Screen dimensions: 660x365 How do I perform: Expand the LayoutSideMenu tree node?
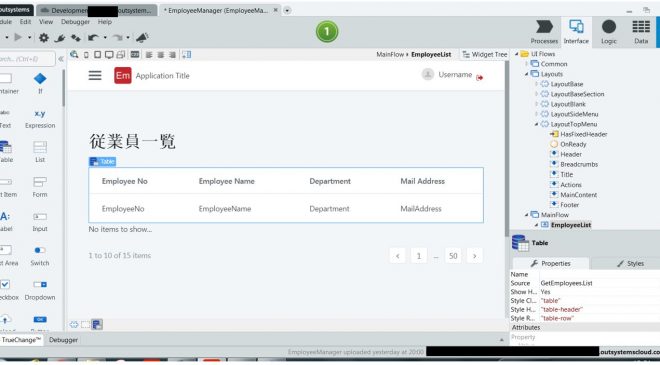537,114
